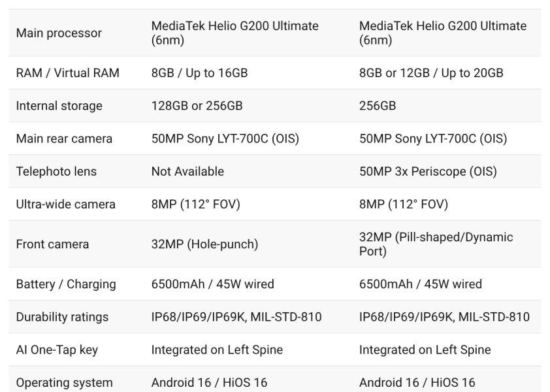Click the first Integrated on Left Spine cell
The image size is (550, 392).
[x=217, y=350]
